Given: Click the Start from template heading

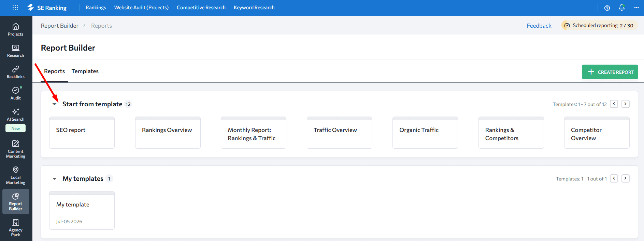Looking at the screenshot, I should click(92, 104).
